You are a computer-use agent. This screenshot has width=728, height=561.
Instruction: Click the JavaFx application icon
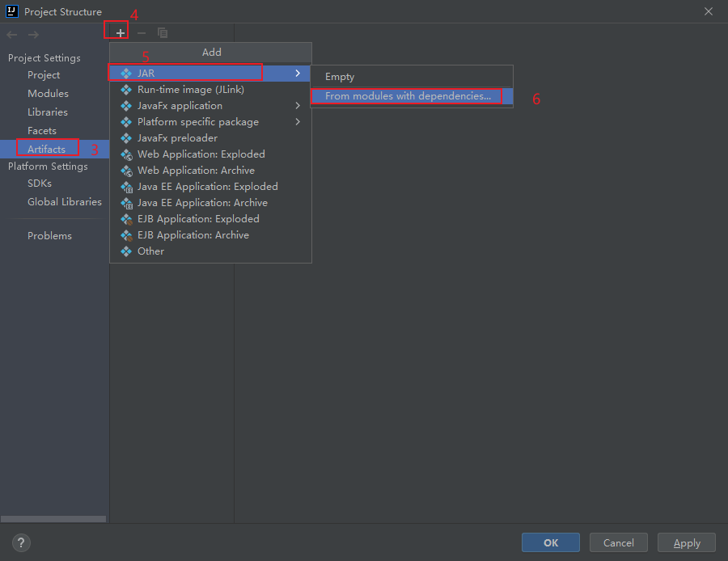(x=126, y=106)
